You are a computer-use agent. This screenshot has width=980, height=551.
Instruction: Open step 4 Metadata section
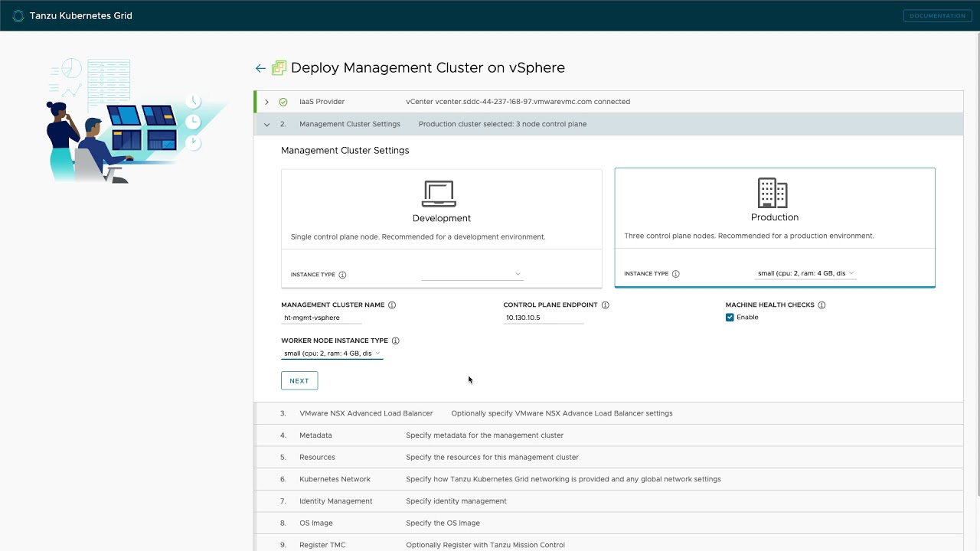tap(609, 435)
